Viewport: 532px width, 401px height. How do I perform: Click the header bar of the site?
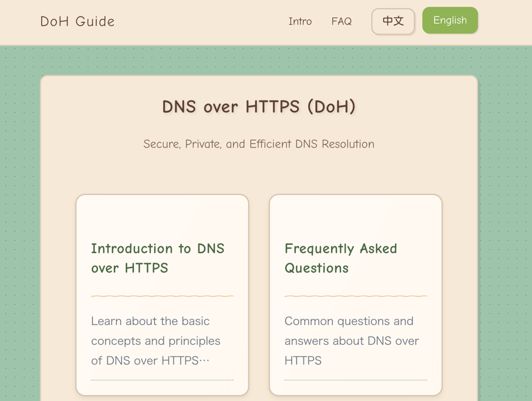pyautogui.click(x=183, y=21)
